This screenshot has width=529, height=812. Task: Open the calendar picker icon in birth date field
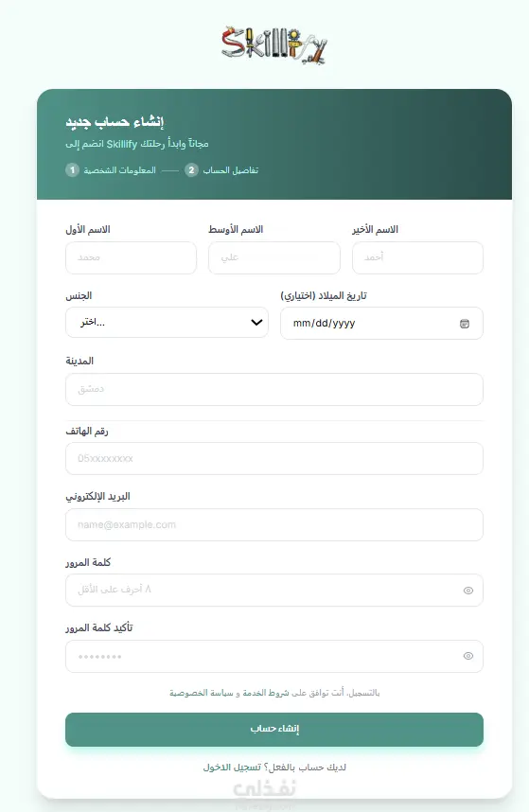click(465, 324)
